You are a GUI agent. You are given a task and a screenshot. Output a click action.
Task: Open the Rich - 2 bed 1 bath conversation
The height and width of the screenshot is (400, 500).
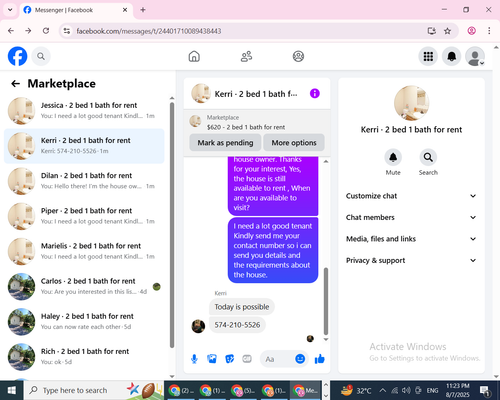pyautogui.click(x=84, y=357)
